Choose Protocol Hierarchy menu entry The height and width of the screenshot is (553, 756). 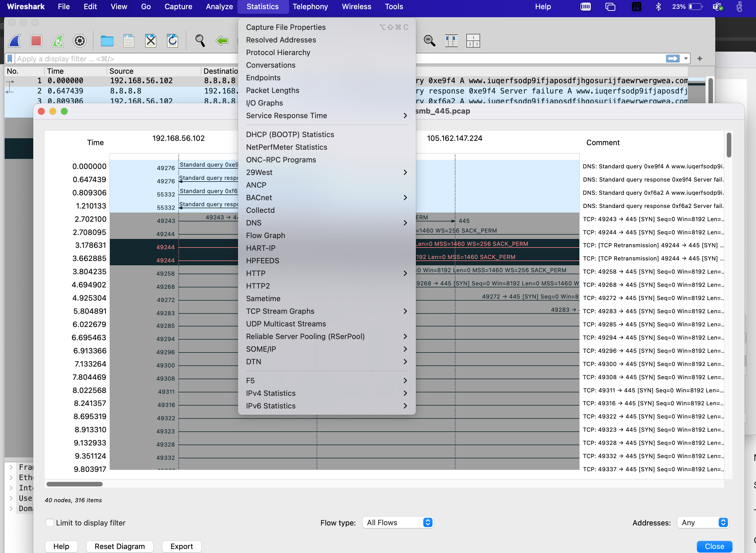pos(278,52)
